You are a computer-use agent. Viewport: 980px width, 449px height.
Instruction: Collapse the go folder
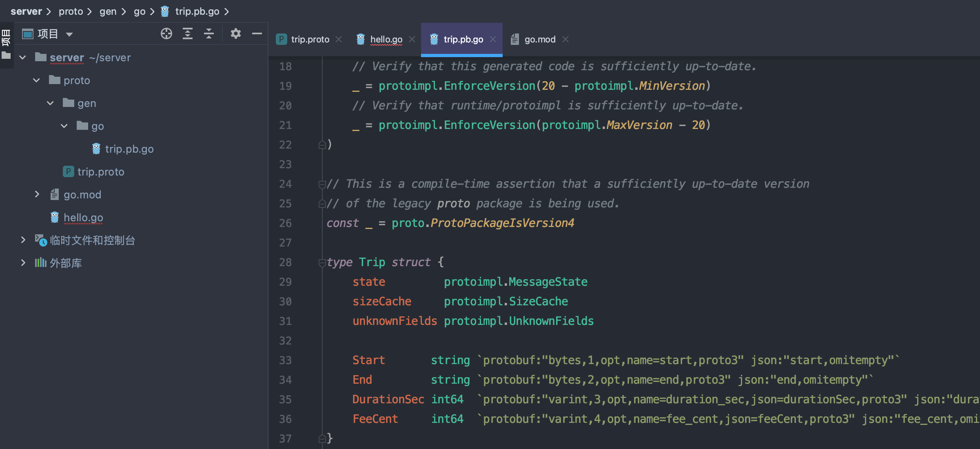64,126
